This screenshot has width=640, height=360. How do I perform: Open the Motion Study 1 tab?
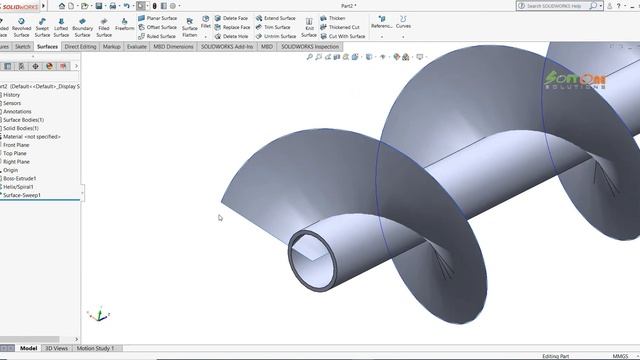96,348
